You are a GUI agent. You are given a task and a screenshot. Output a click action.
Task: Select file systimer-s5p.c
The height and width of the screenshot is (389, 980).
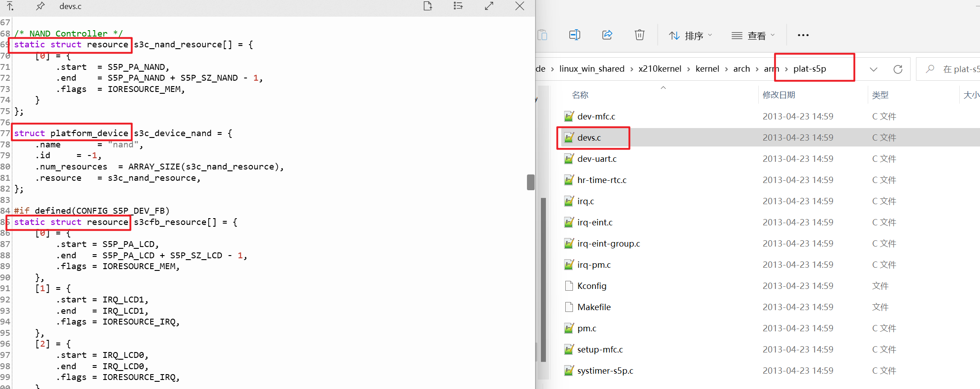pyautogui.click(x=605, y=371)
